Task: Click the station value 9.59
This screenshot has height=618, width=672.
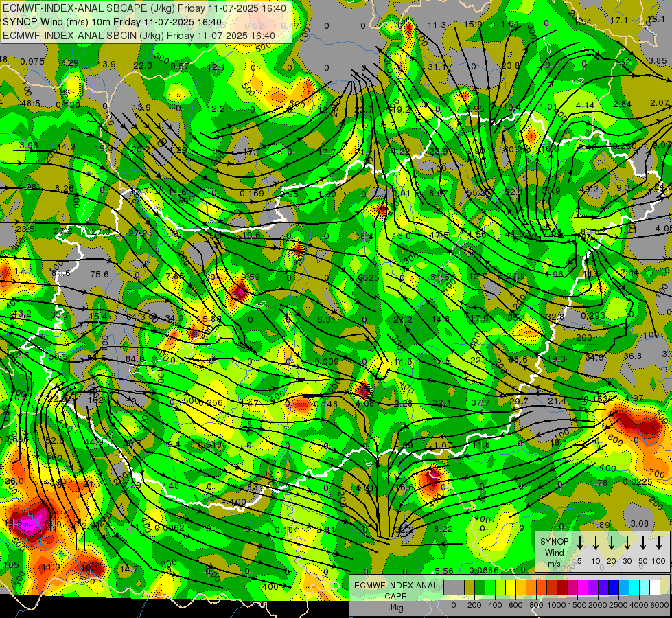Action: 251,277
